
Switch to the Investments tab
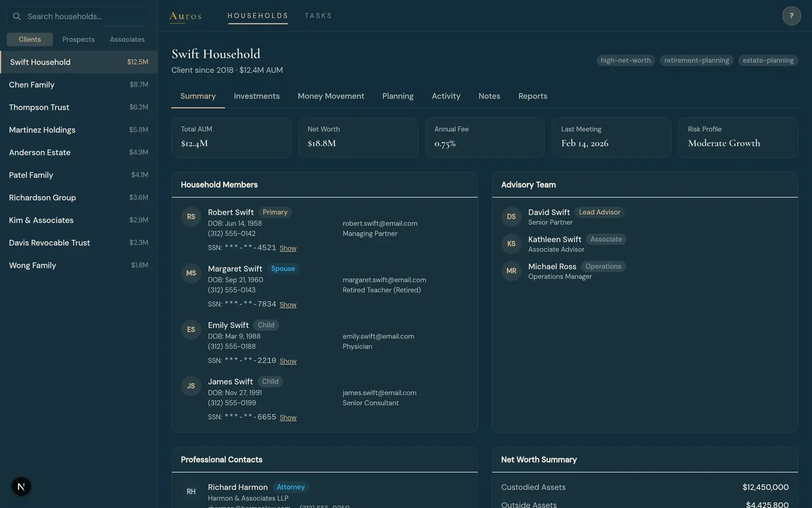coord(257,97)
